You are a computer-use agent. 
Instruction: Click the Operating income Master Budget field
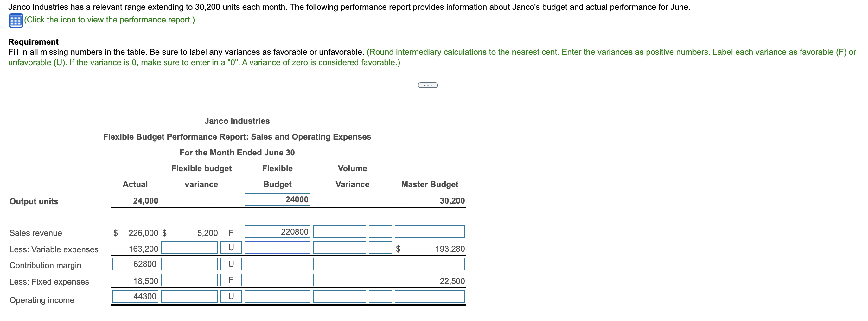tap(430, 296)
